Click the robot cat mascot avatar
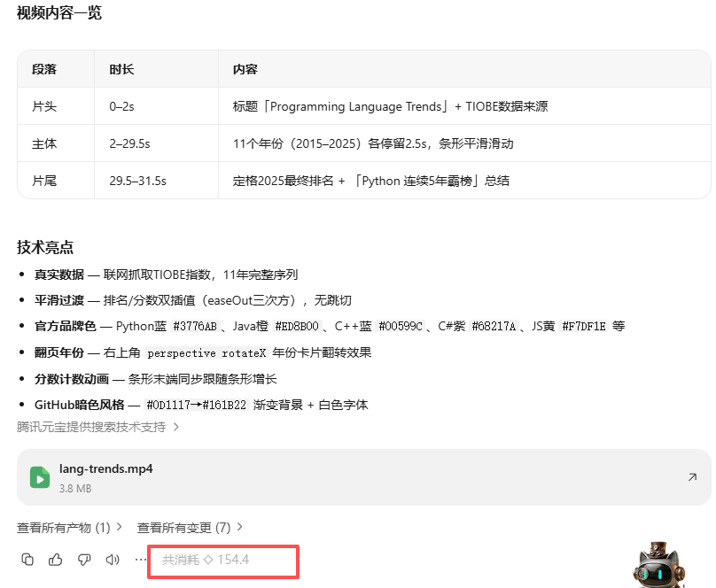 click(x=659, y=565)
